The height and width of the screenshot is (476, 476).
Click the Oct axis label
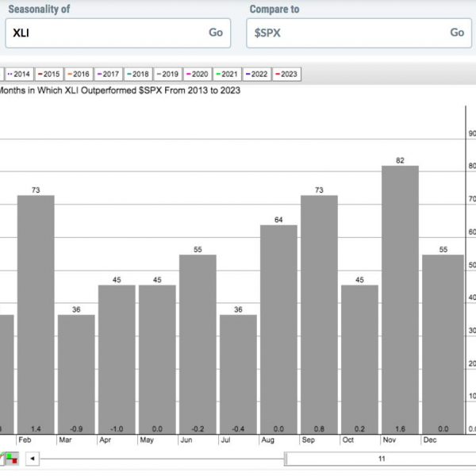[x=348, y=440]
